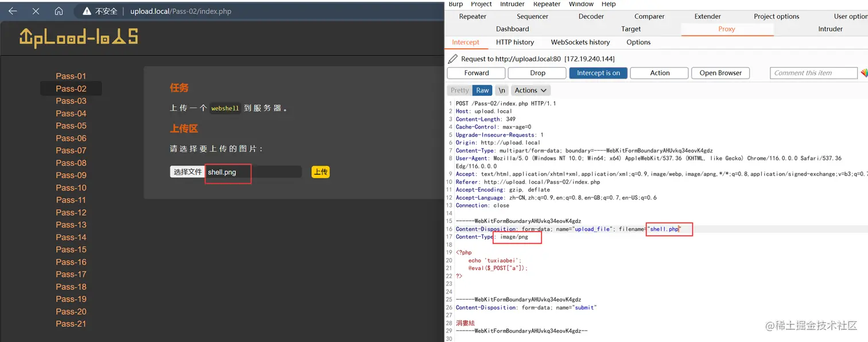This screenshot has width=868, height=342.
Task: Open the Repeater menu in menu bar
Action: pos(547,4)
